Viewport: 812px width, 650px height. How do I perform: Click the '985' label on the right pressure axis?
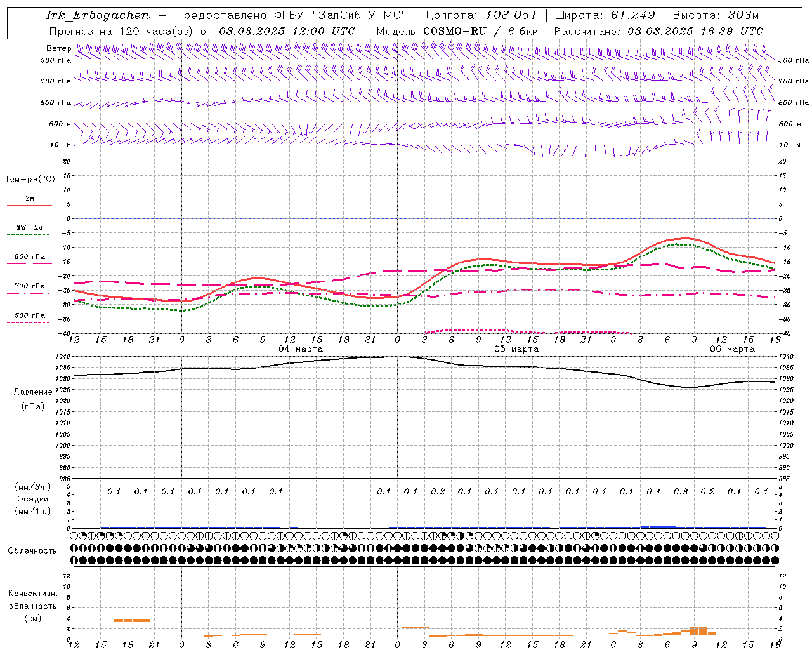coord(785,479)
